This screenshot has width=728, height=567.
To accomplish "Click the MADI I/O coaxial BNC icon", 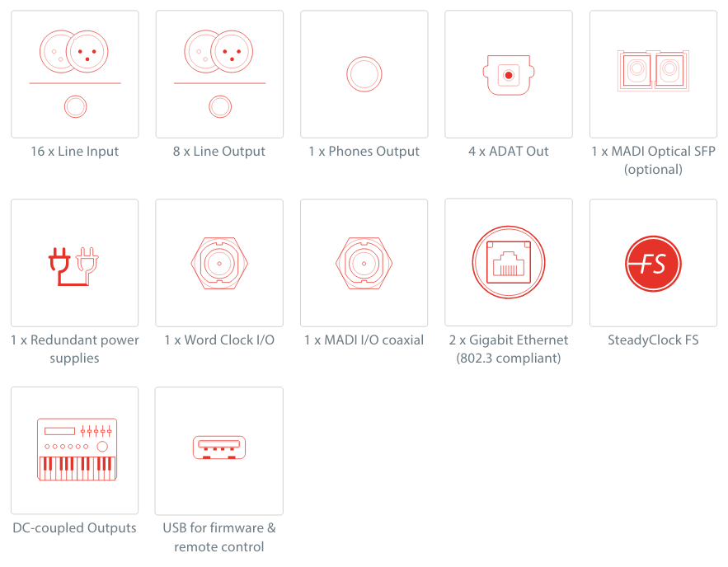I will (x=364, y=263).
